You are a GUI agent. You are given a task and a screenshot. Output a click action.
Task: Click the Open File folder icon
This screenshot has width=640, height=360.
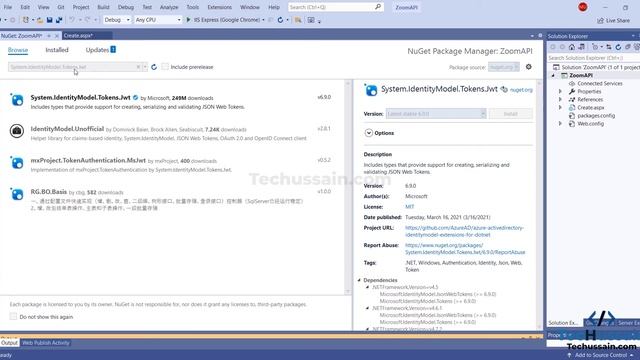[x=40, y=20]
